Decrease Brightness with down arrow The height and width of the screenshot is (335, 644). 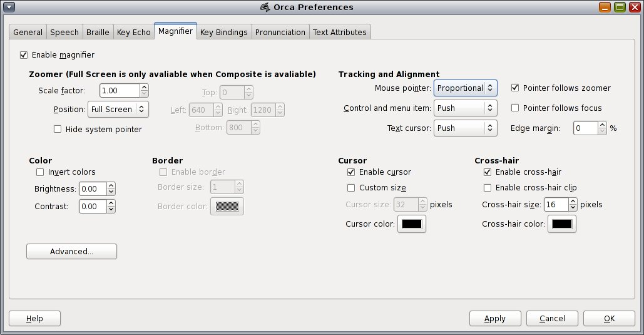111,192
